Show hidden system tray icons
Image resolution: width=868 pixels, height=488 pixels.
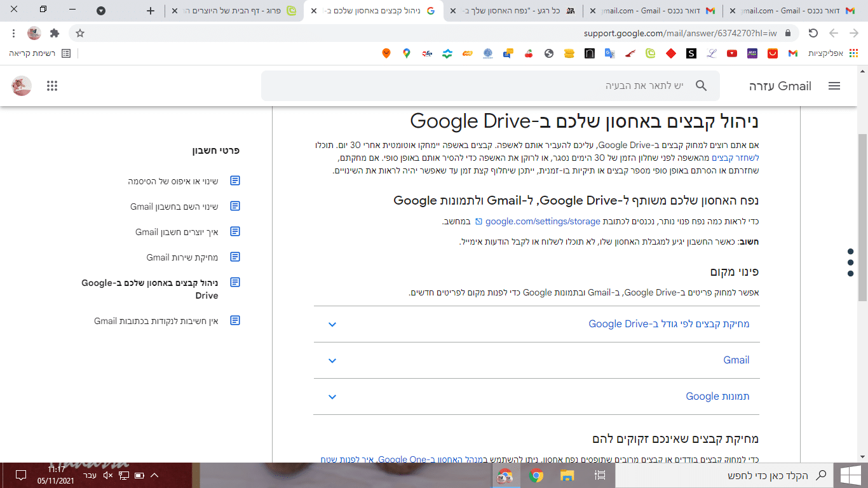pos(154,475)
